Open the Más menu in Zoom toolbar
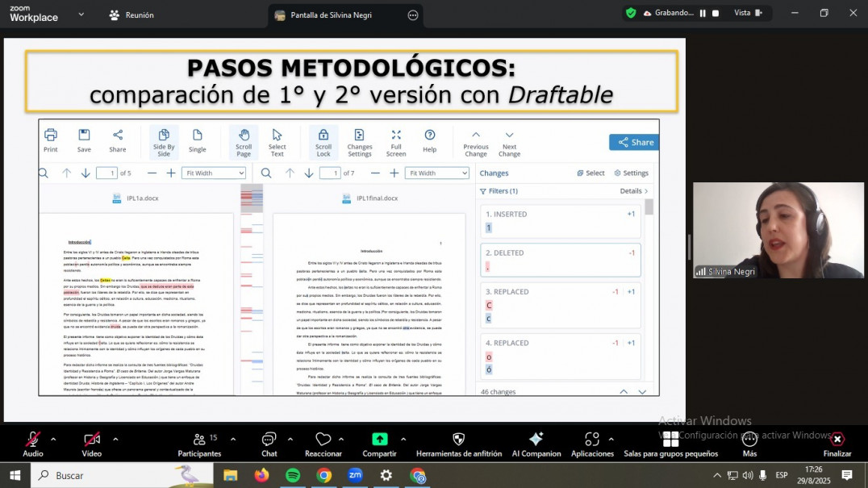Viewport: 868px width, 488px height. coord(749,444)
